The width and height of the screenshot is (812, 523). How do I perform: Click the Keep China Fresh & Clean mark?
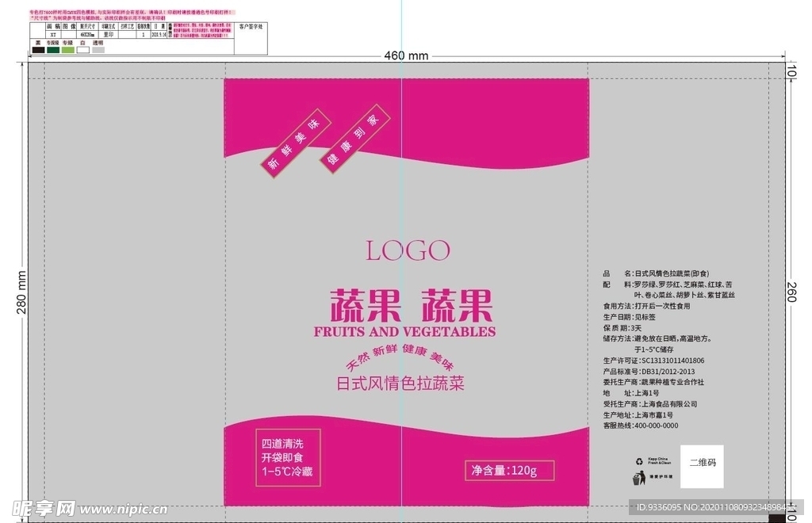point(661,461)
